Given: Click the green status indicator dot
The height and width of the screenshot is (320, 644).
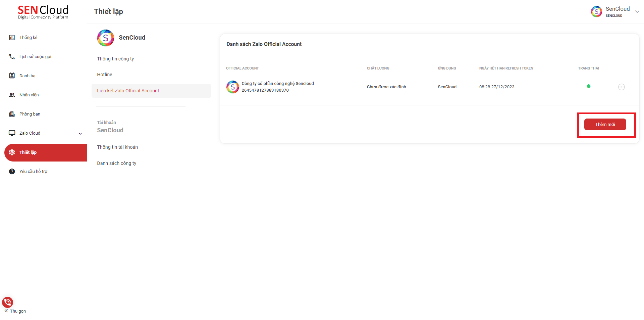Looking at the screenshot, I should [588, 86].
